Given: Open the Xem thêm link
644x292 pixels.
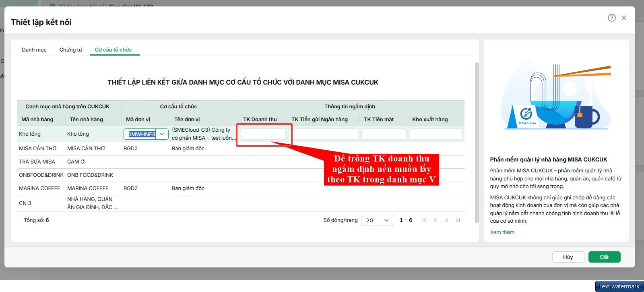Looking at the screenshot, I should 502,232.
